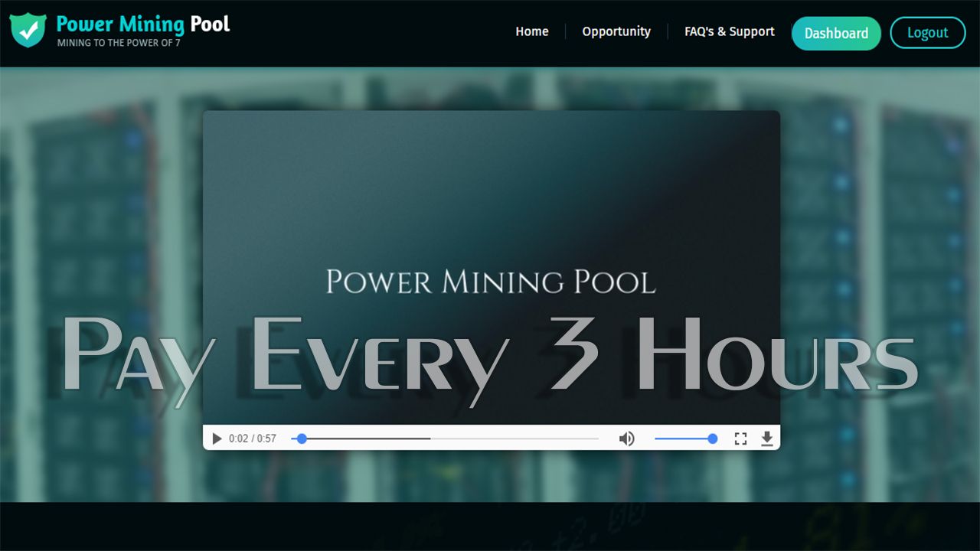
Task: Open the Opportunity page
Action: (x=616, y=32)
